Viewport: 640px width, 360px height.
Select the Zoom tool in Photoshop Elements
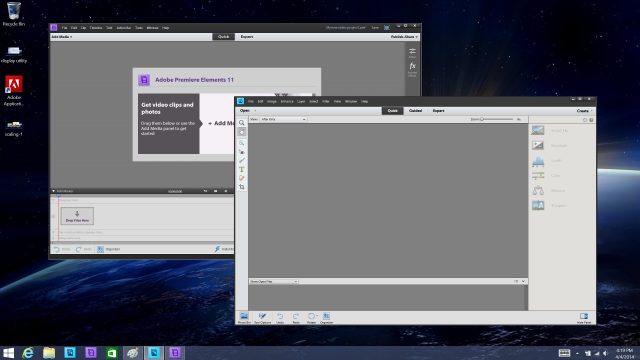tap(242, 122)
